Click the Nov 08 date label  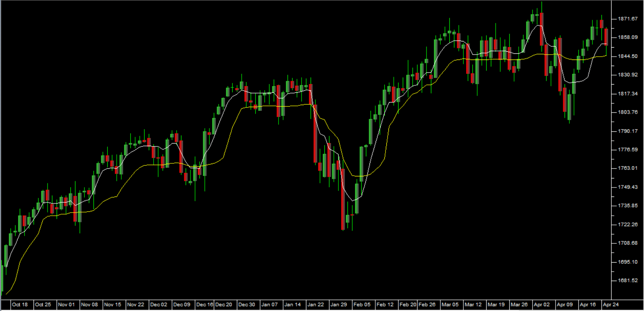click(x=89, y=304)
